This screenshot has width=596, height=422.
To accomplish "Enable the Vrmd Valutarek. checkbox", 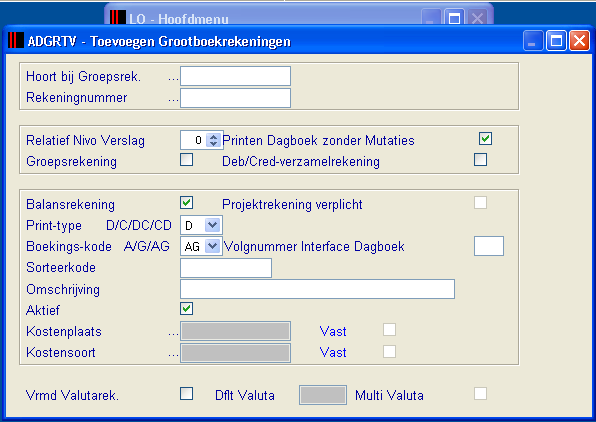I will point(186,393).
